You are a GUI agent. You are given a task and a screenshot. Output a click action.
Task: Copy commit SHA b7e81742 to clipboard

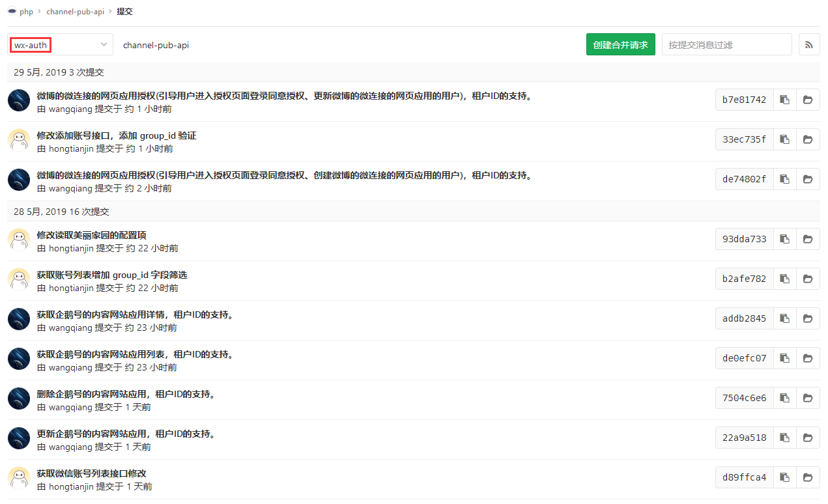coord(785,100)
